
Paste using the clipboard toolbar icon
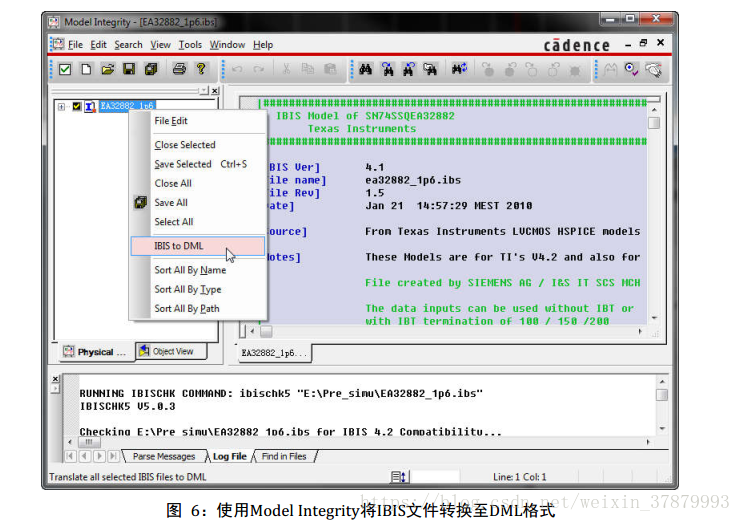click(x=330, y=69)
